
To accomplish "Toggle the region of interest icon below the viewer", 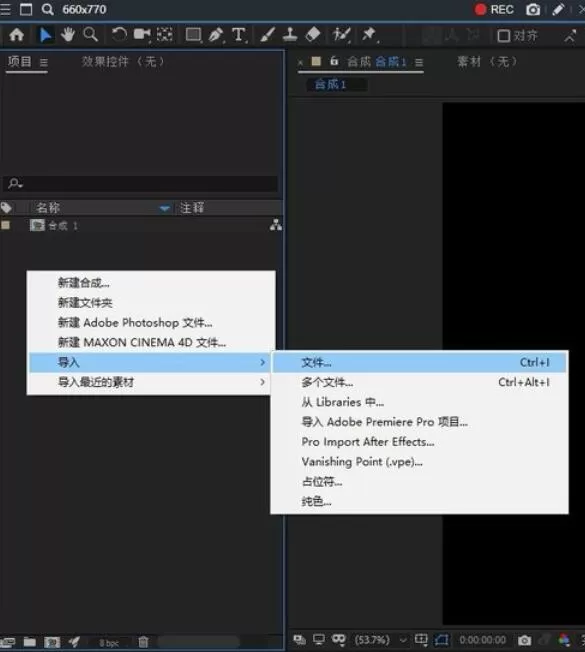I will tap(442, 640).
